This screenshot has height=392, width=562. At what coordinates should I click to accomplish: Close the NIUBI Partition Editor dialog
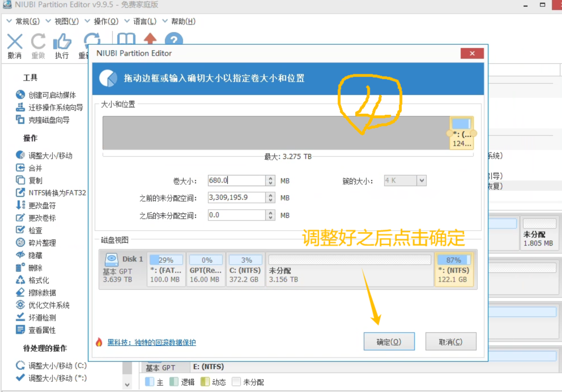[x=472, y=53]
